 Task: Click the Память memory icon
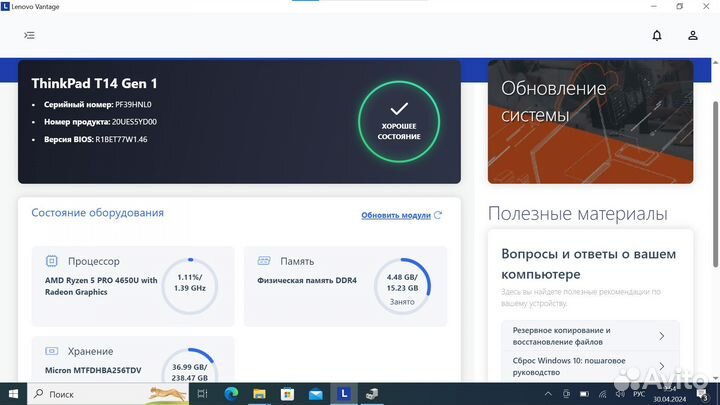[x=264, y=261]
